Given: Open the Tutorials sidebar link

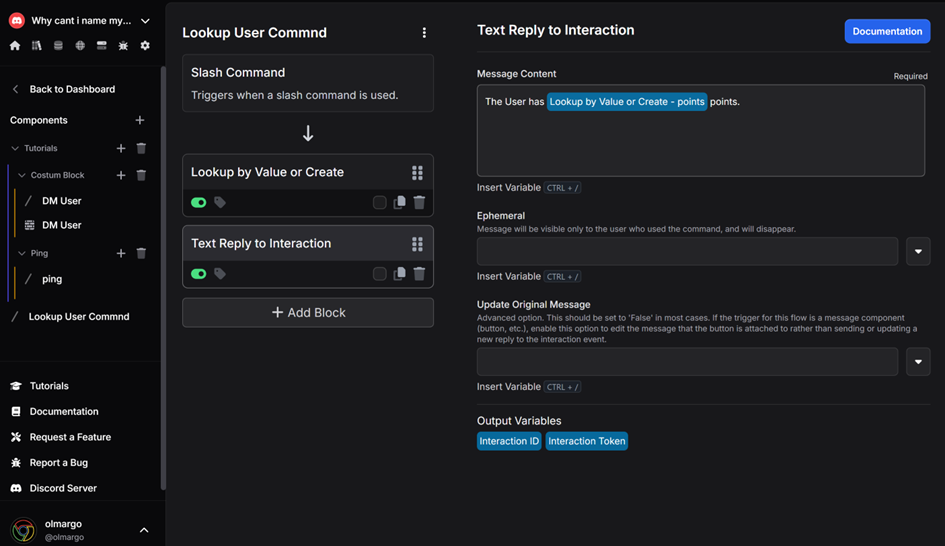Looking at the screenshot, I should pyautogui.click(x=49, y=386).
